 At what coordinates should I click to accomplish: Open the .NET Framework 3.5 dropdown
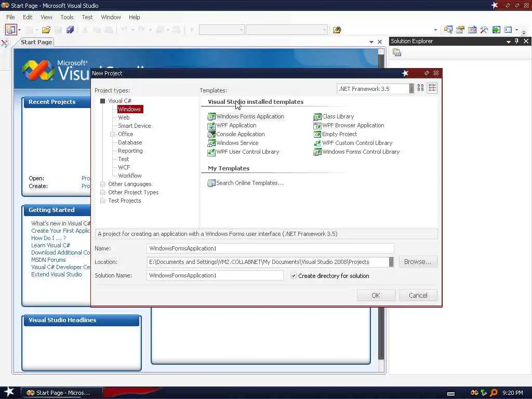click(411, 88)
